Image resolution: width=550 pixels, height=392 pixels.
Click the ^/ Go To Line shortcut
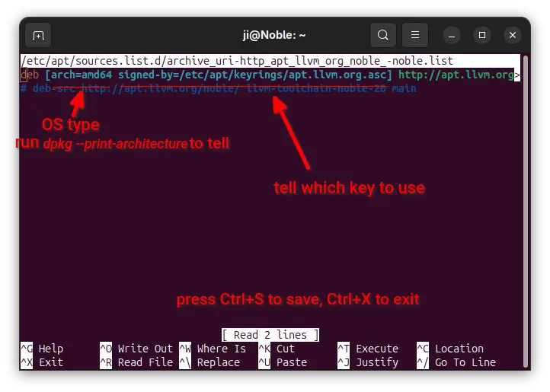tap(456, 362)
